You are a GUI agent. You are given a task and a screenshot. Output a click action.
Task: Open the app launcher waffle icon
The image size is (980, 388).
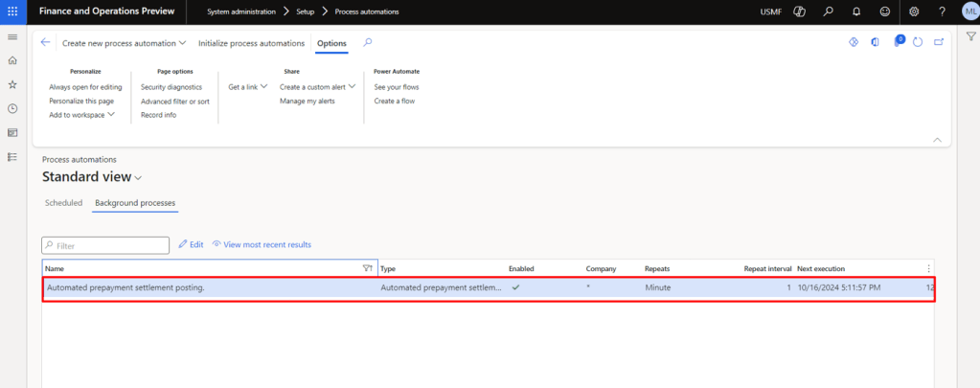(12, 11)
